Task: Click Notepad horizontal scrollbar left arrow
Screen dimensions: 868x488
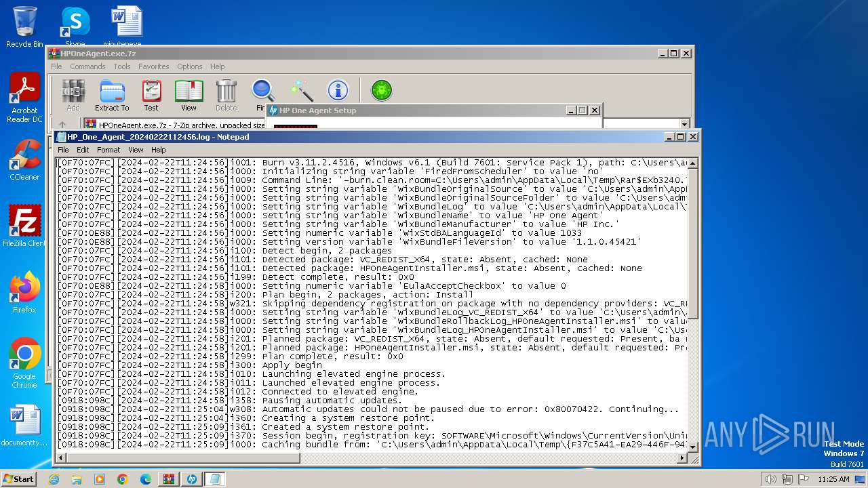Action: pyautogui.click(x=61, y=458)
